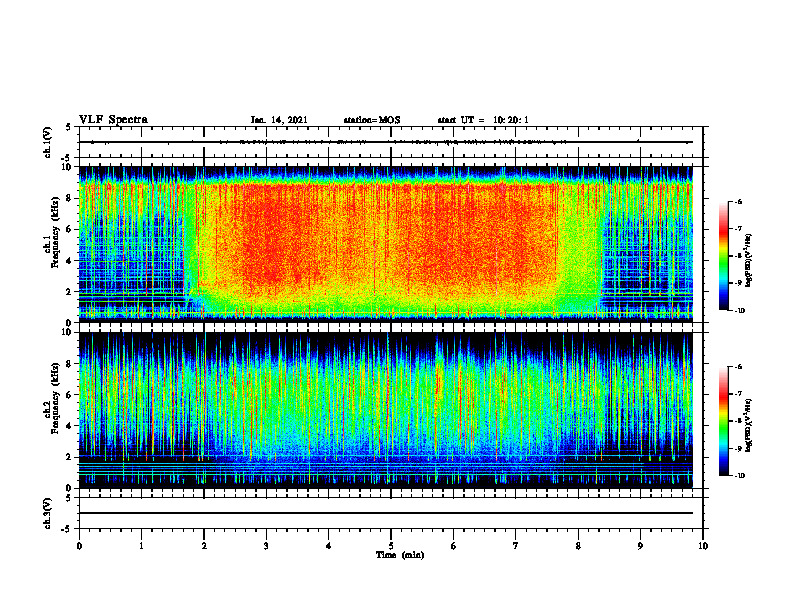Image resolution: width=792 pixels, height=612 pixels.
Task: Click the "-10" label on ch.2 colorbar
Action: click(x=739, y=475)
